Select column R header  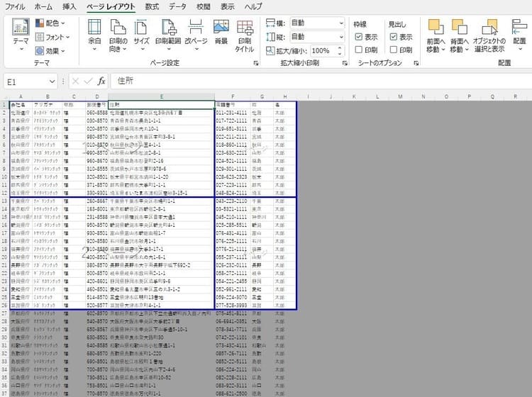click(515, 96)
